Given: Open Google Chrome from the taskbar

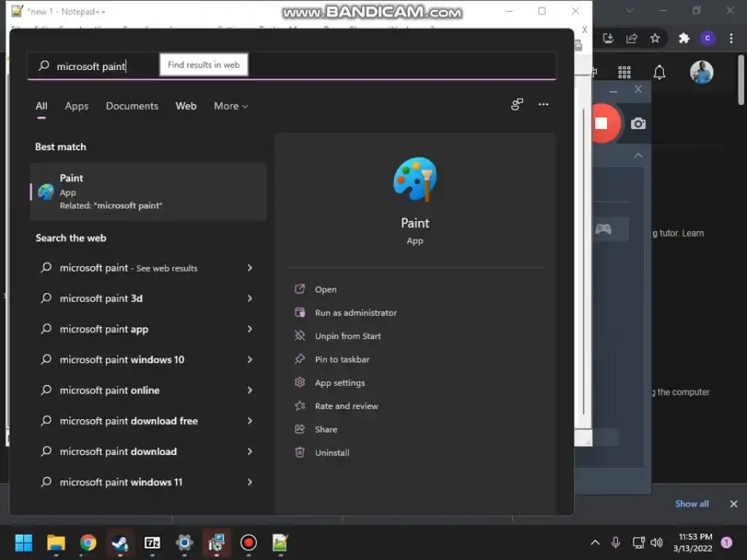Looking at the screenshot, I should (88, 542).
